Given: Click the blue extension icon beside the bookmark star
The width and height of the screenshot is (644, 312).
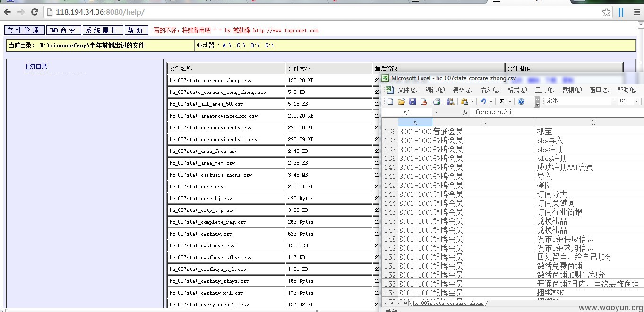Looking at the screenshot, I should [x=621, y=12].
